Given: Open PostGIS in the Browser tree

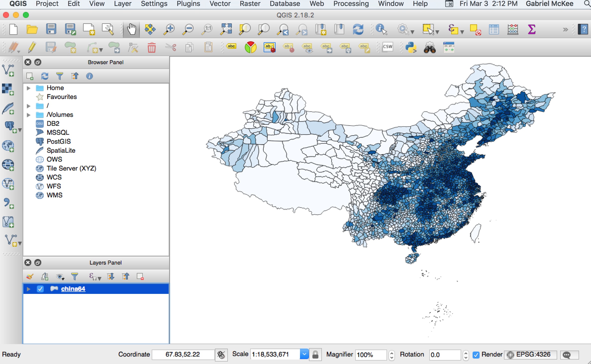Looking at the screenshot, I should tap(59, 141).
